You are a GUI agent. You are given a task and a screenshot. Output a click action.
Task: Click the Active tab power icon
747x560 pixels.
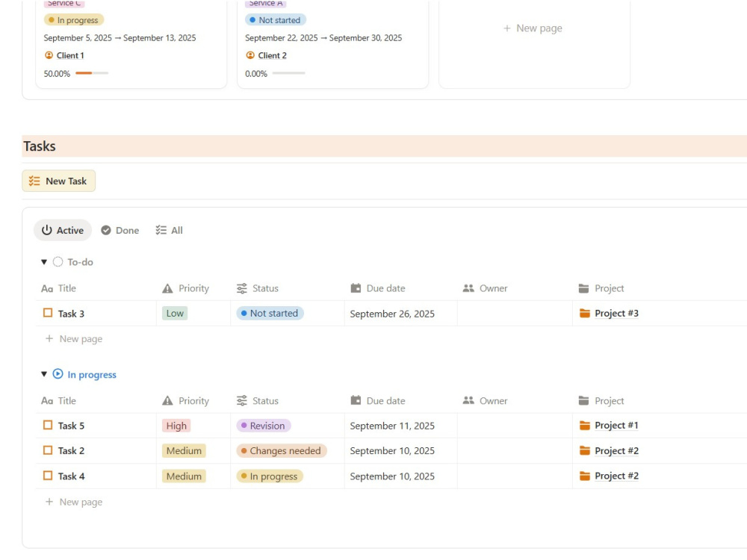[x=46, y=230]
